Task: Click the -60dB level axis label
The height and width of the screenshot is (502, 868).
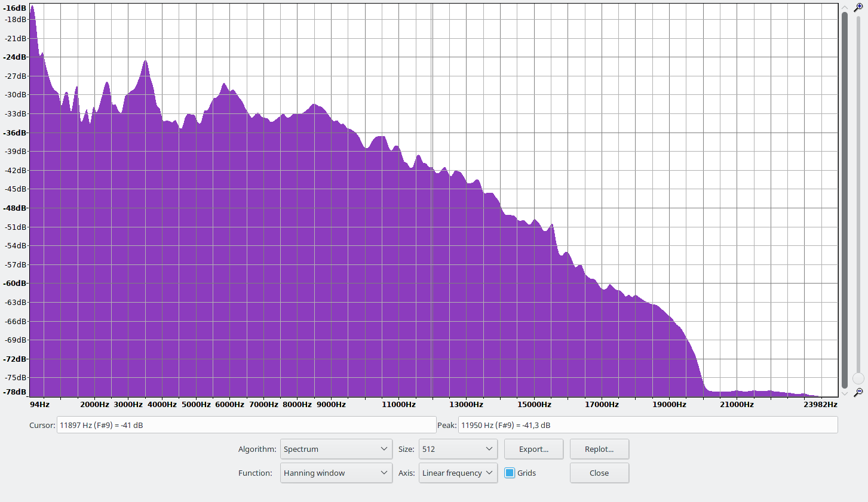Action: pyautogui.click(x=15, y=283)
